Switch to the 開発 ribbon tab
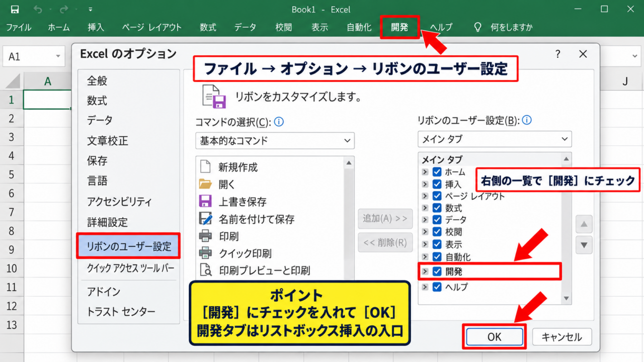The image size is (644, 362). click(x=399, y=28)
